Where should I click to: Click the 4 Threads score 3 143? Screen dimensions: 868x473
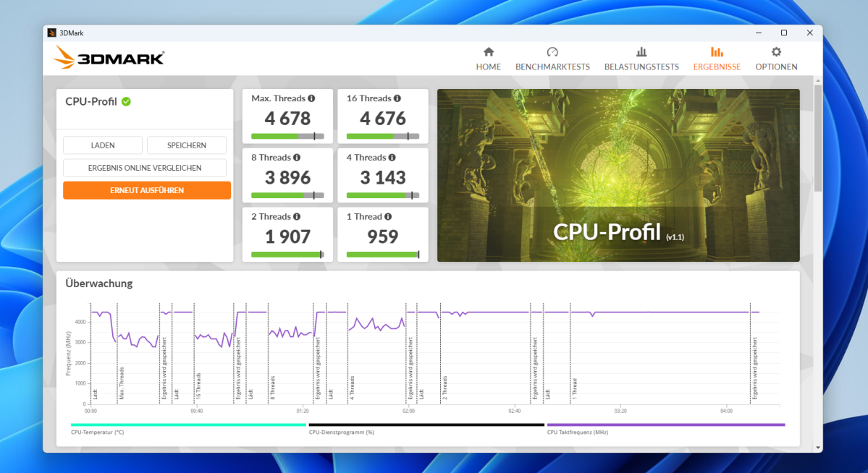click(382, 178)
